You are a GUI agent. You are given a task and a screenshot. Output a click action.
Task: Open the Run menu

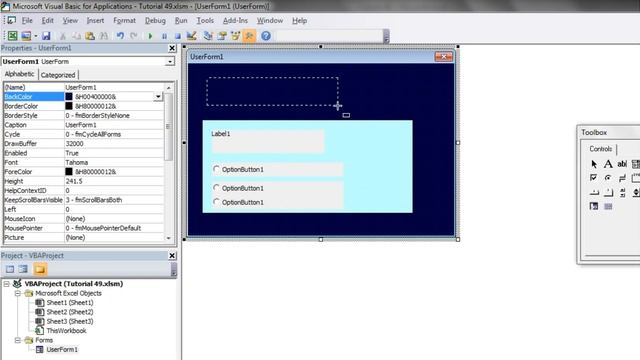(x=181, y=20)
